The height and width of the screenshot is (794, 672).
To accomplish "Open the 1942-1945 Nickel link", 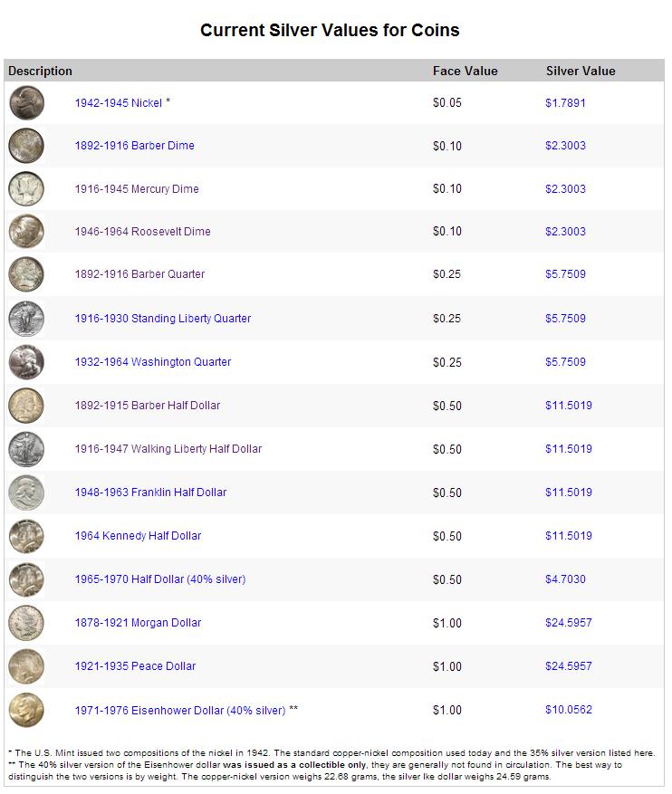I will click(x=119, y=103).
